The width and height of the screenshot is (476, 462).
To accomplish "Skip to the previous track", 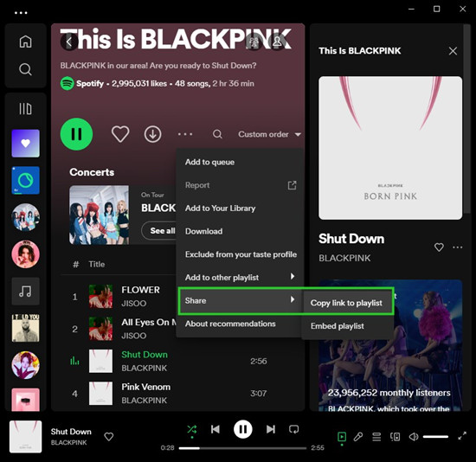I will pos(215,429).
